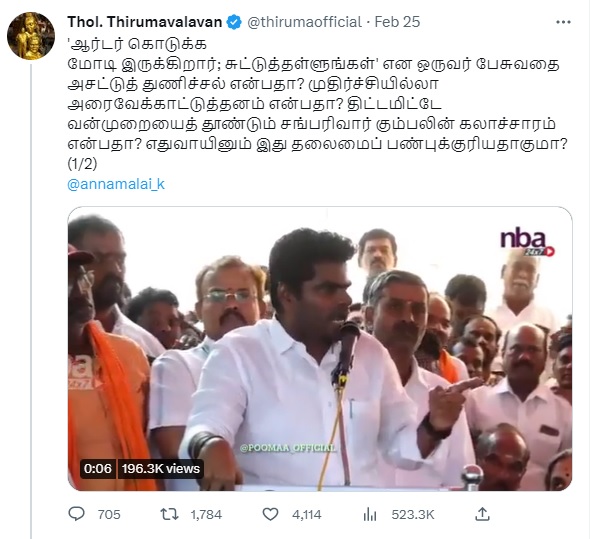Visit the @thirumaofficial handle link

click(x=304, y=22)
